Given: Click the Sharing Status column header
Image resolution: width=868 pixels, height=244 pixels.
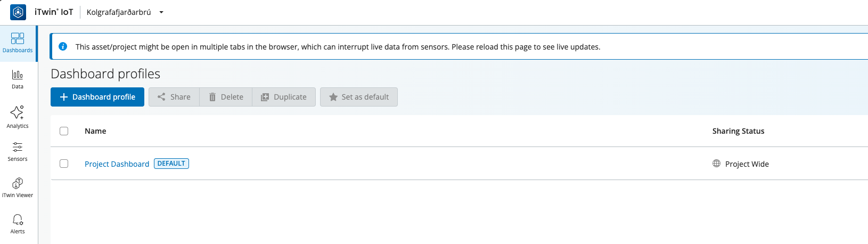Looking at the screenshot, I should pyautogui.click(x=738, y=131).
